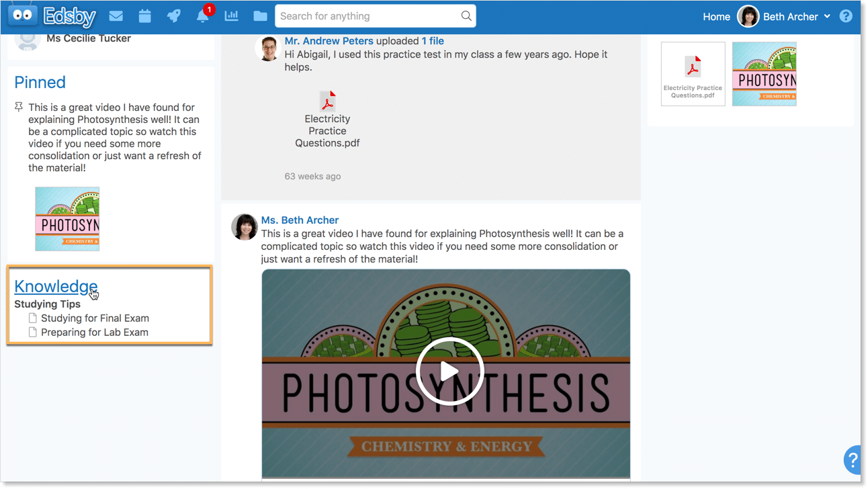Click magnifier icon in search box

pyautogui.click(x=466, y=16)
